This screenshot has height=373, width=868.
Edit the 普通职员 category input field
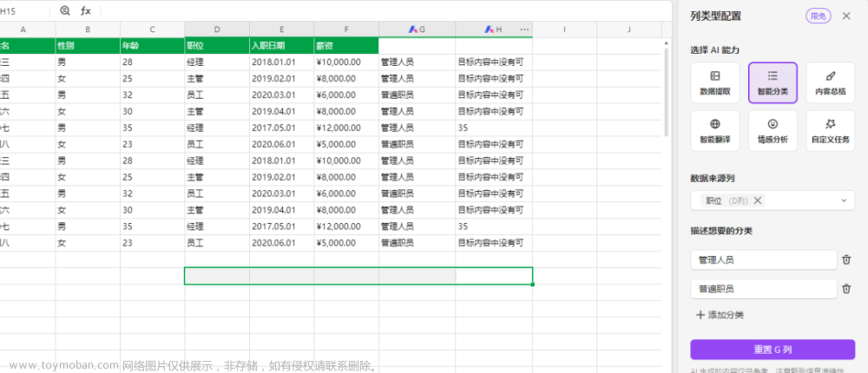click(x=764, y=289)
